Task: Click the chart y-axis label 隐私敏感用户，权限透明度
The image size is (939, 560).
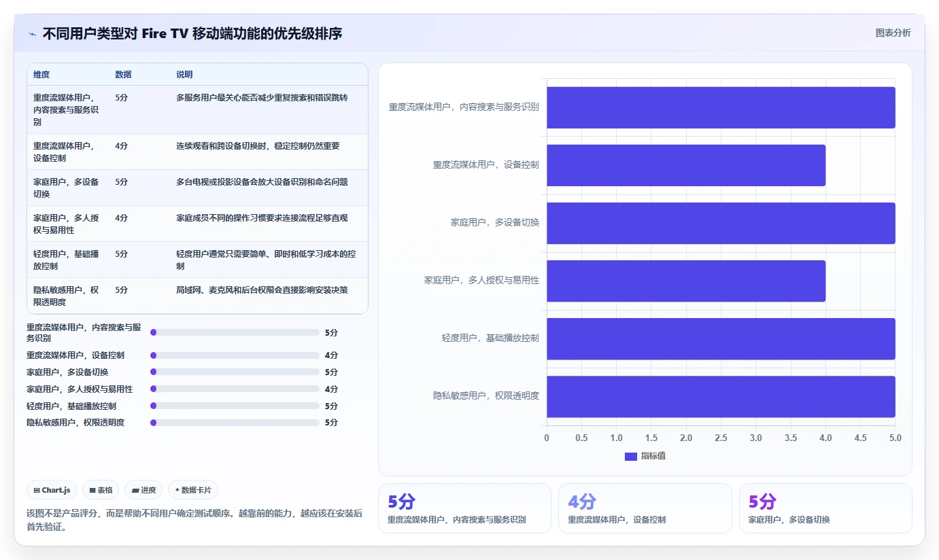Action: click(x=486, y=396)
